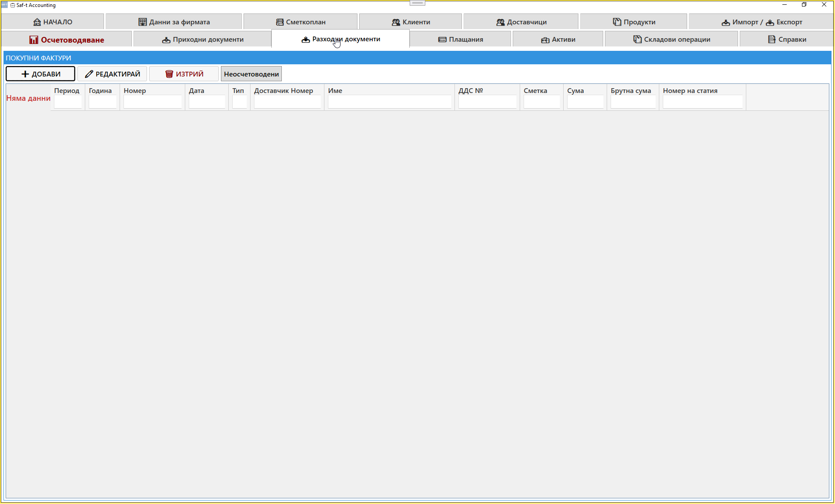Sort by the Име column header

335,90
